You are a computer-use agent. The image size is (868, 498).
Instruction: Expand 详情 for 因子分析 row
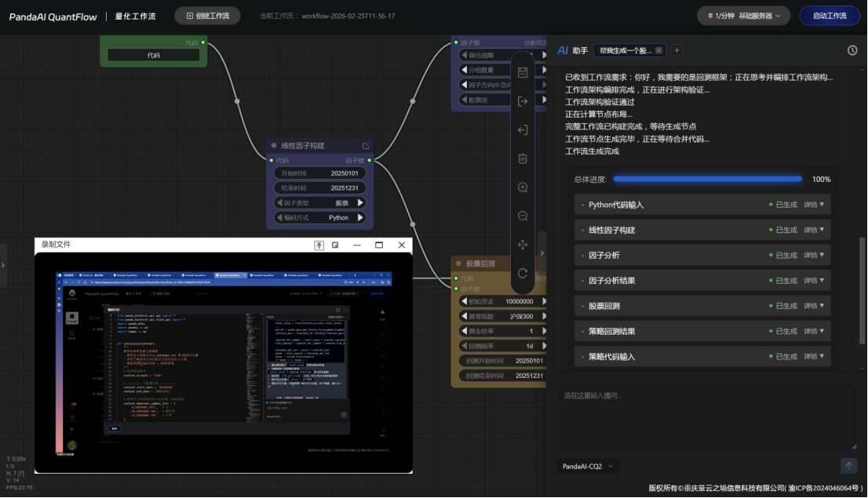(x=814, y=255)
